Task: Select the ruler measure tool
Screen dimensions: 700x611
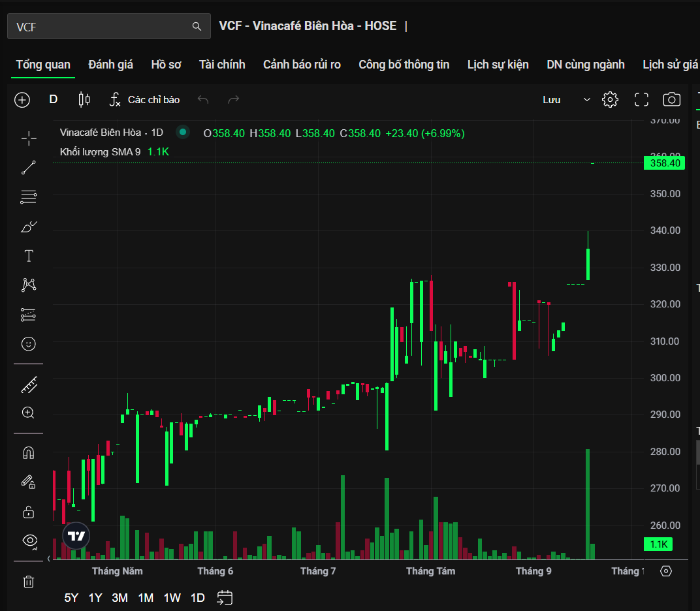Action: point(29,384)
